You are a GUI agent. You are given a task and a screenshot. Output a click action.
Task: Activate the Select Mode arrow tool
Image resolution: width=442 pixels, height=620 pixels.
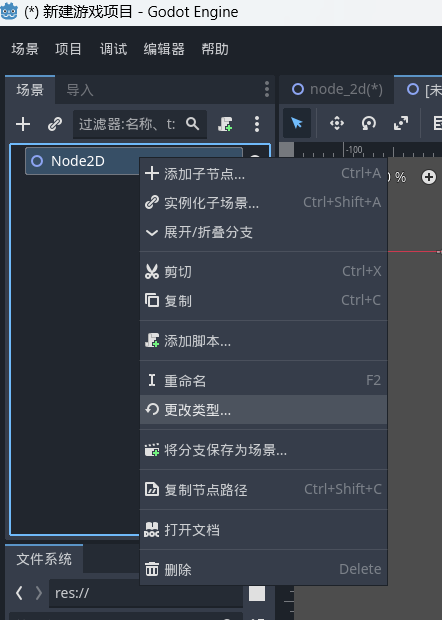[x=297, y=123]
